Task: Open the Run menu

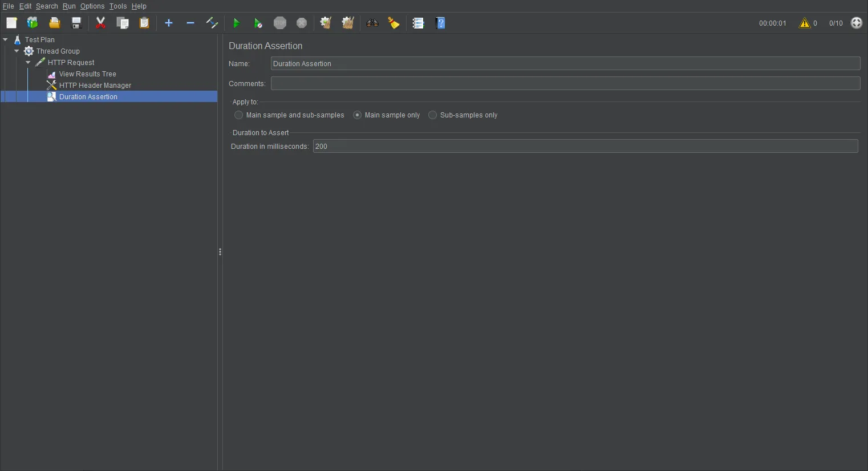Action: (x=69, y=6)
